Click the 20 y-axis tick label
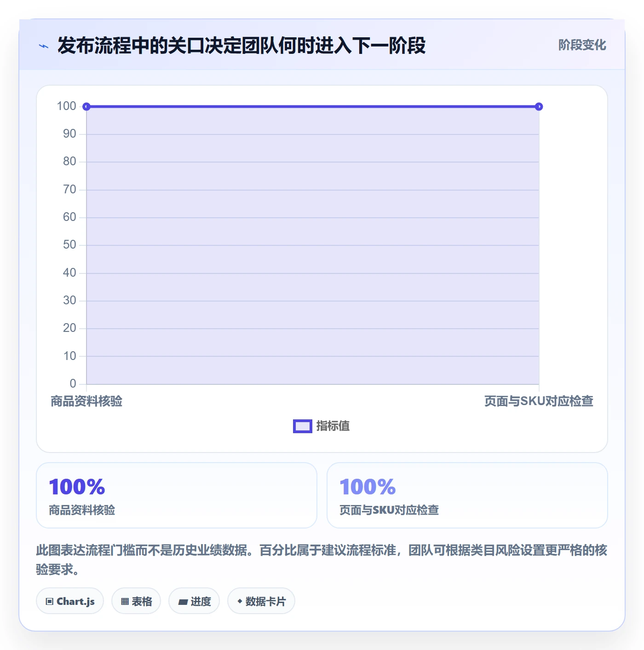Image resolution: width=644 pixels, height=650 pixels. click(69, 328)
